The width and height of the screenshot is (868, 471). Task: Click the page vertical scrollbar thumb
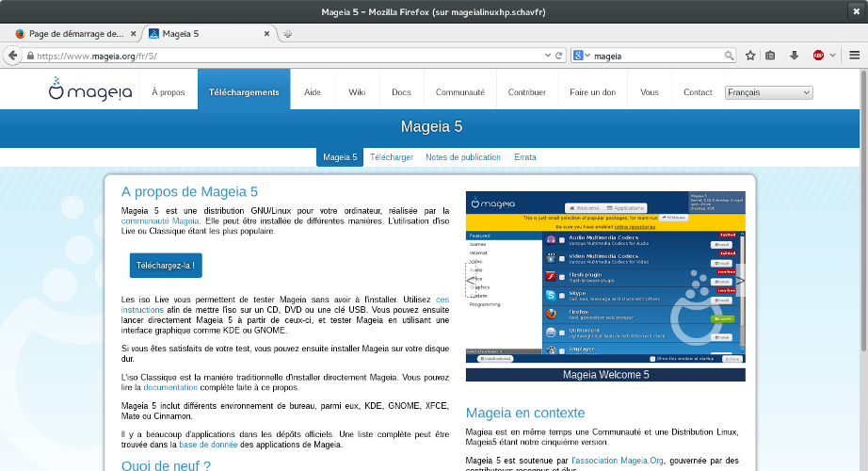click(x=863, y=211)
